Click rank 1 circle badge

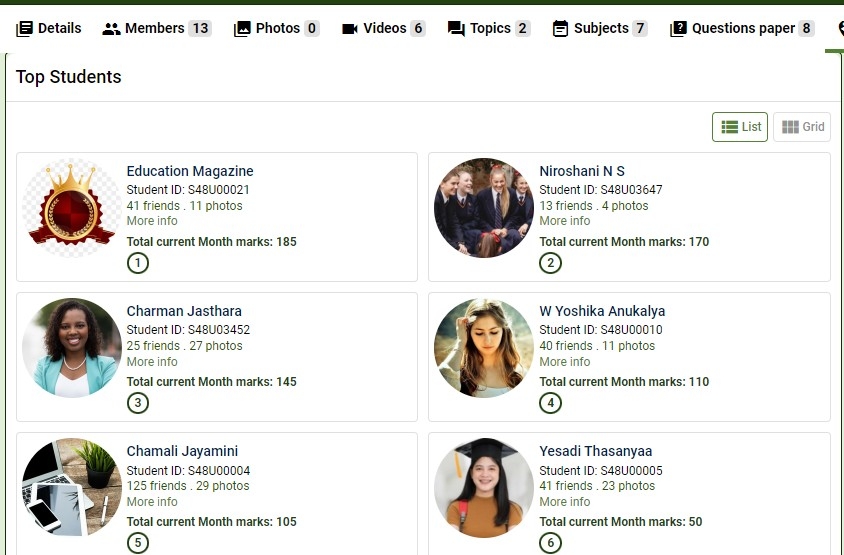(x=138, y=263)
